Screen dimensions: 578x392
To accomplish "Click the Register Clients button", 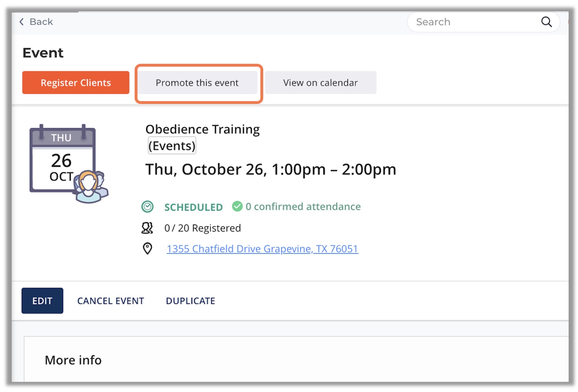I will click(x=76, y=83).
